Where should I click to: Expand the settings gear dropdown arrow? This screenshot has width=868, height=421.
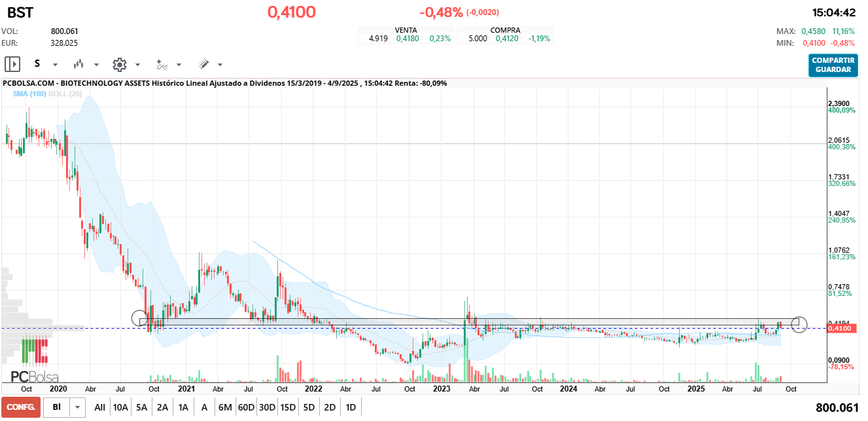pyautogui.click(x=137, y=65)
